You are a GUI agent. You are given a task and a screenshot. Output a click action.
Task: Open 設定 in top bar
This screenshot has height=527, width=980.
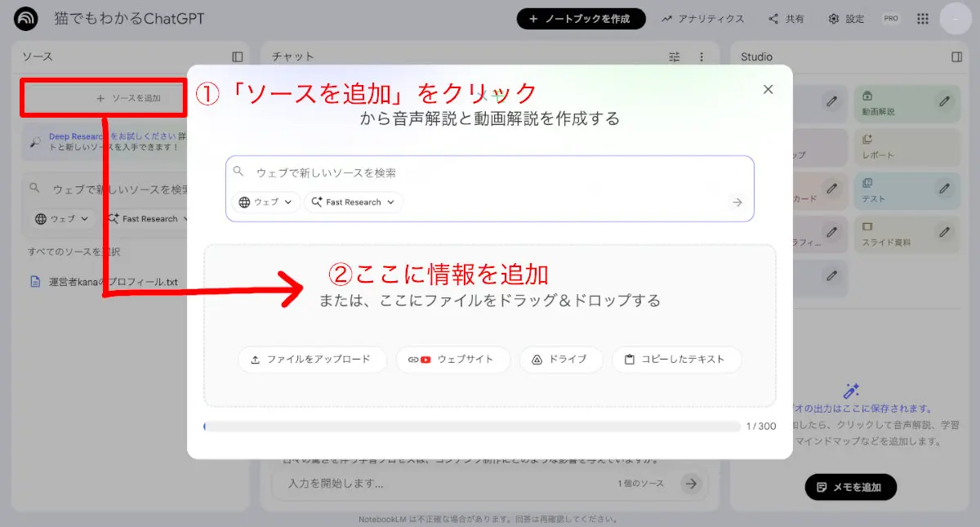click(846, 19)
